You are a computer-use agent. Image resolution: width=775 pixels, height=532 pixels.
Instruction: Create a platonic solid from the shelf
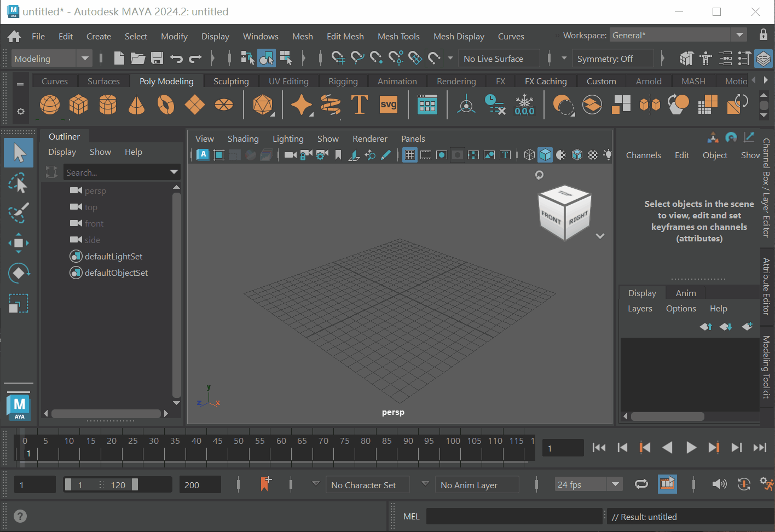[x=263, y=104]
